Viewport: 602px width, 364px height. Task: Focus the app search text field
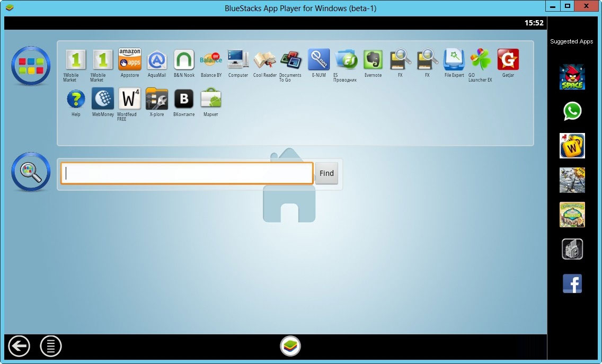[x=187, y=173]
